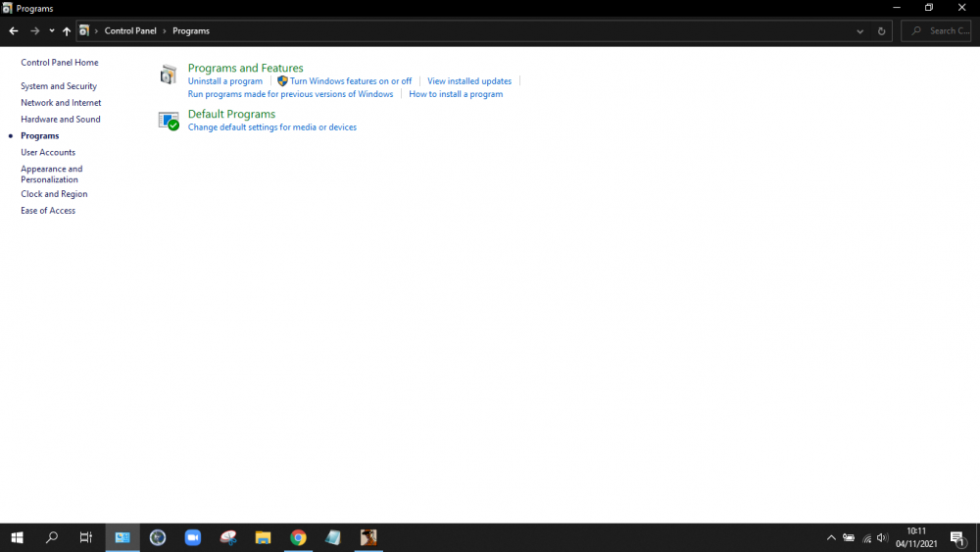The width and height of the screenshot is (980, 552).
Task: Click the forward navigation arrow
Action: (x=35, y=30)
